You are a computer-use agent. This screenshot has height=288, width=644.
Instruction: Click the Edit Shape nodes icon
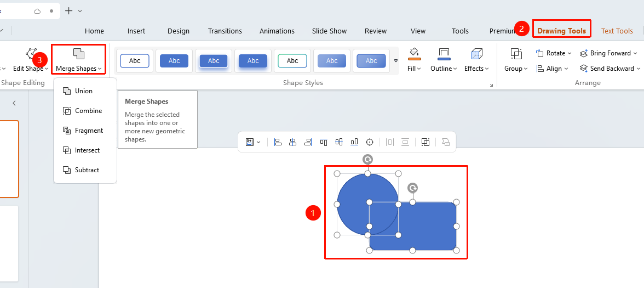point(31,54)
